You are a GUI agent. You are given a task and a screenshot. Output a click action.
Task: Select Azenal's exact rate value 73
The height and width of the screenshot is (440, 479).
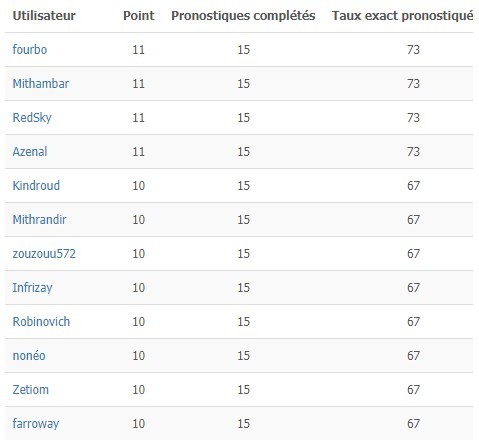413,152
